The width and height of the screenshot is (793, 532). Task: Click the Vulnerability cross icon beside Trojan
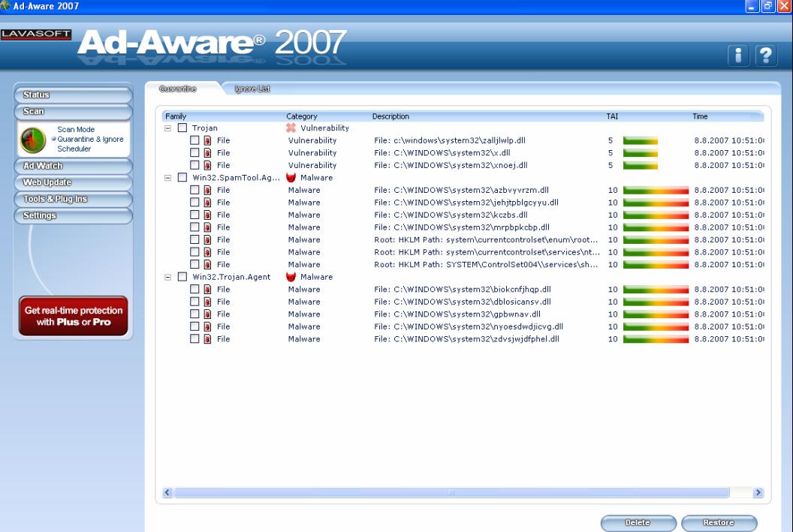click(x=291, y=128)
